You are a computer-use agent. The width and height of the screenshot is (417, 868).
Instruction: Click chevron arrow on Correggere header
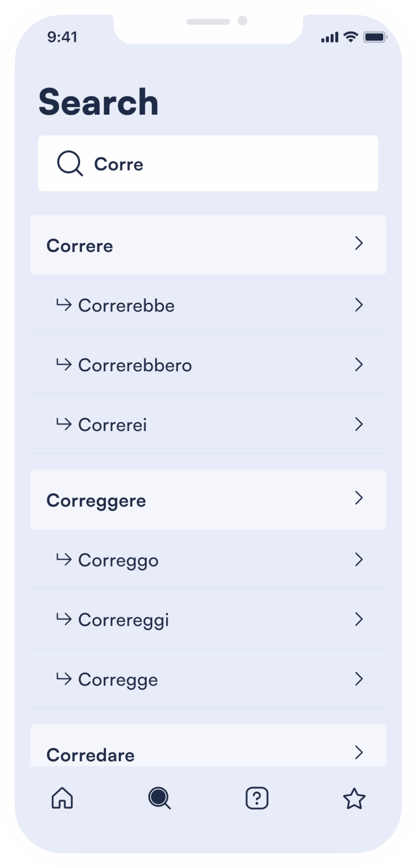(359, 498)
